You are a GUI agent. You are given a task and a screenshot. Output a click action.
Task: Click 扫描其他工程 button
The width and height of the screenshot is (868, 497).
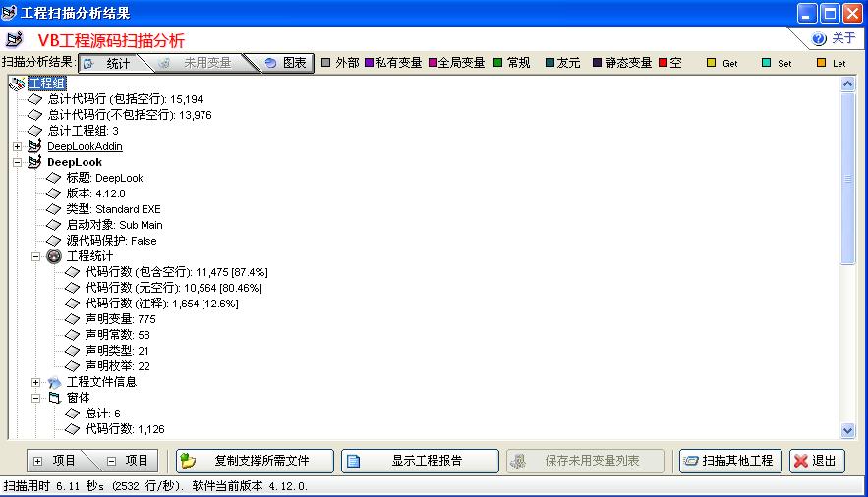(x=730, y=461)
